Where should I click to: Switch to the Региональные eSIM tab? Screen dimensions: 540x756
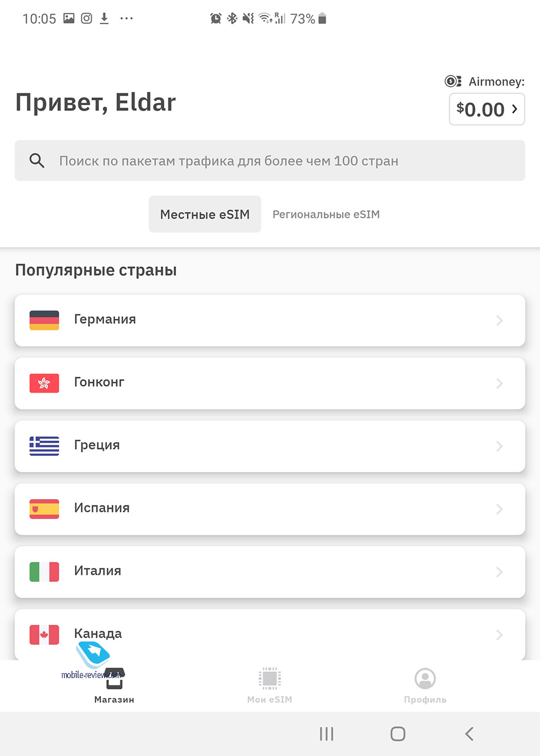pyautogui.click(x=326, y=214)
